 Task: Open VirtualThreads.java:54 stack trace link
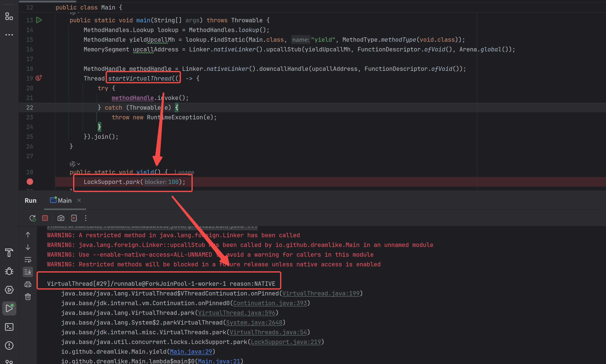pos(268,332)
